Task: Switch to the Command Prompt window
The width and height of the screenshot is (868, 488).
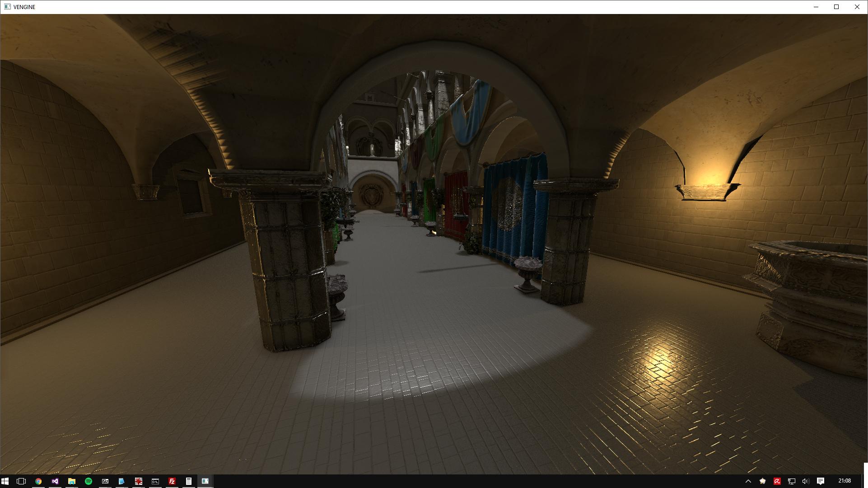Action: pyautogui.click(x=155, y=481)
